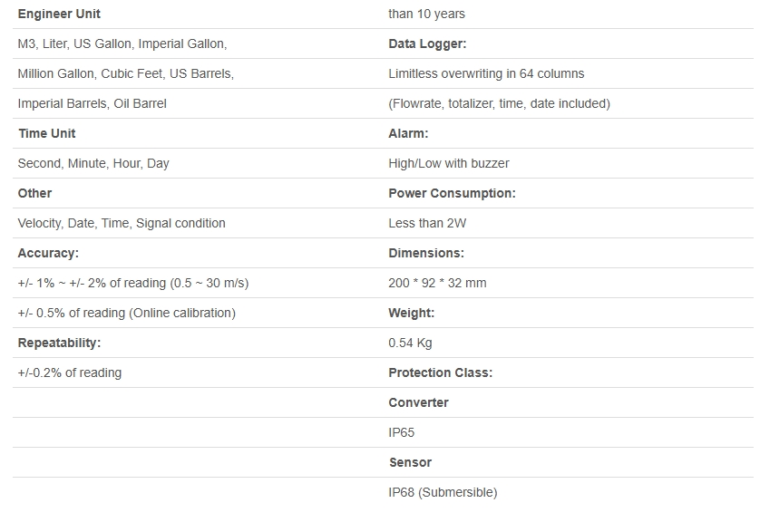Click the Alarm label
The height and width of the screenshot is (532, 760).
[x=408, y=133]
